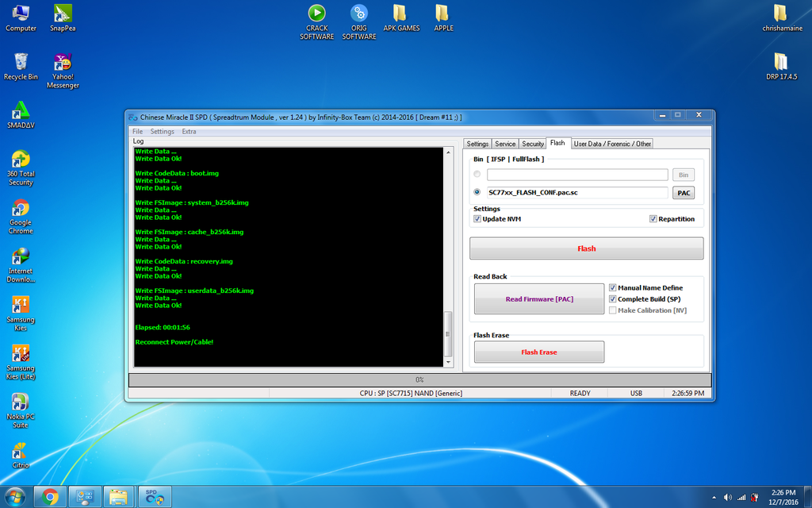Open User Data / Forensic / Other tab

(612, 144)
